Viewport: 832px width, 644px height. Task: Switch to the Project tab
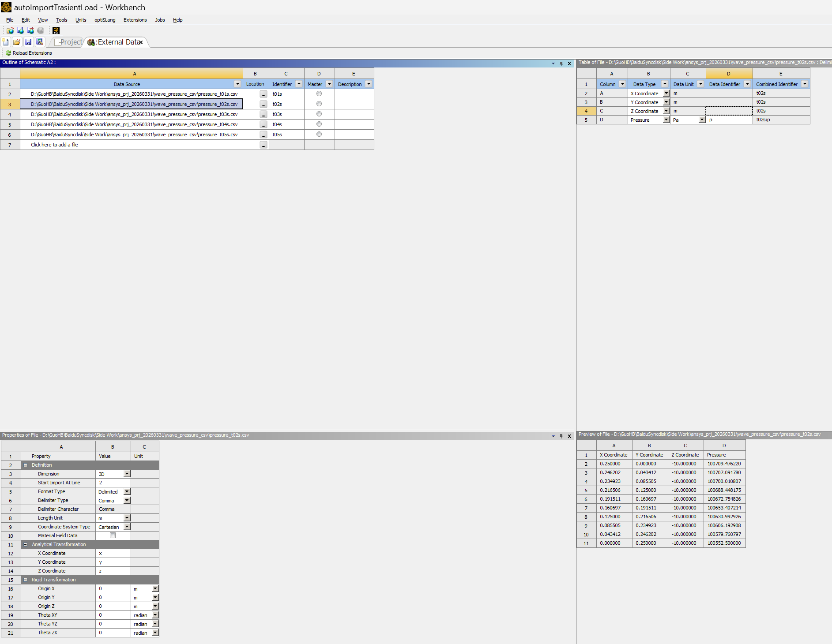(68, 42)
